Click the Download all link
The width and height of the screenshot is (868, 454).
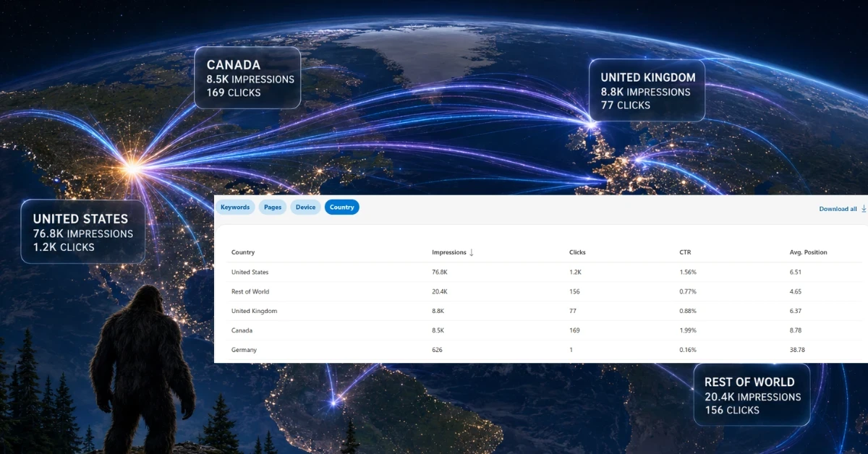pyautogui.click(x=838, y=209)
